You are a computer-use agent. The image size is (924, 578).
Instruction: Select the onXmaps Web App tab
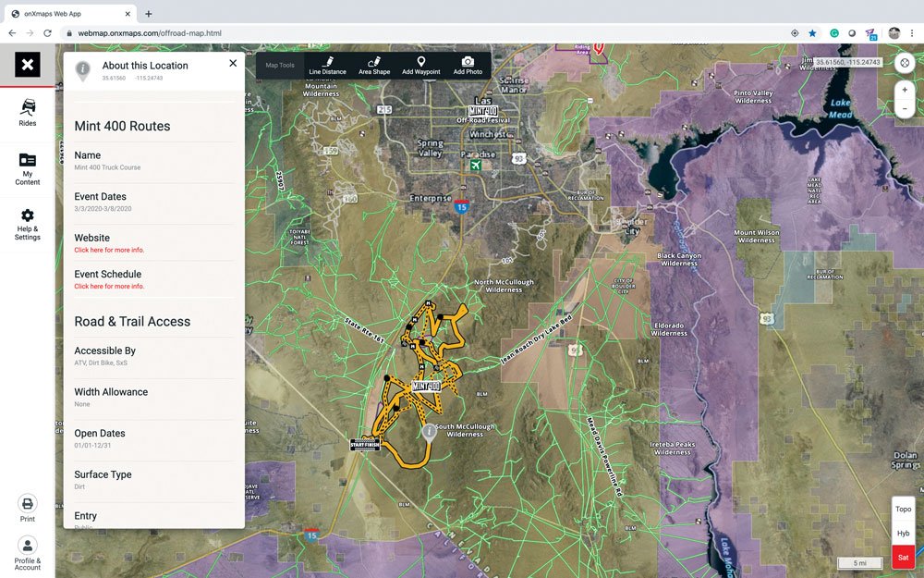tap(71, 14)
